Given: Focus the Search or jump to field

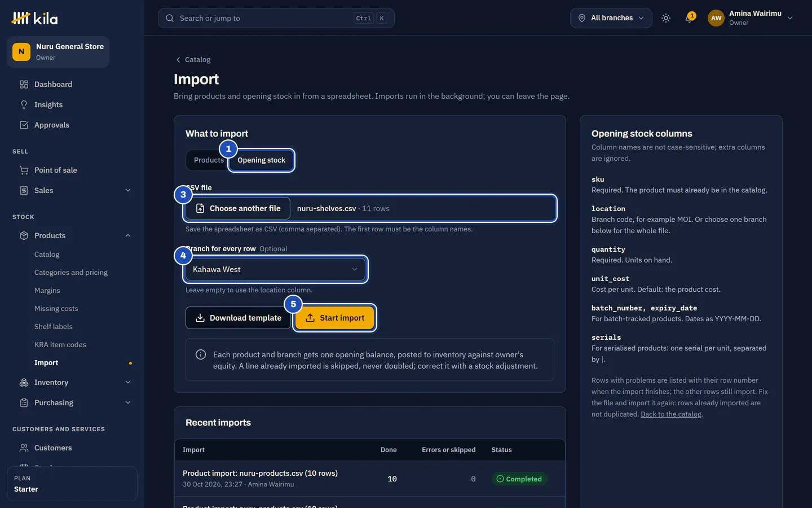Looking at the screenshot, I should (x=276, y=18).
